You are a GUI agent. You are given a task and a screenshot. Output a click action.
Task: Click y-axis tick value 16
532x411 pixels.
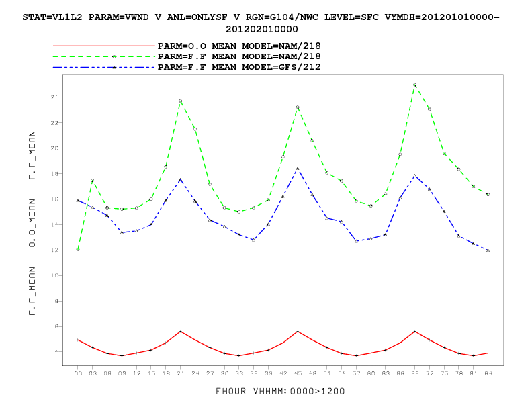point(54,199)
